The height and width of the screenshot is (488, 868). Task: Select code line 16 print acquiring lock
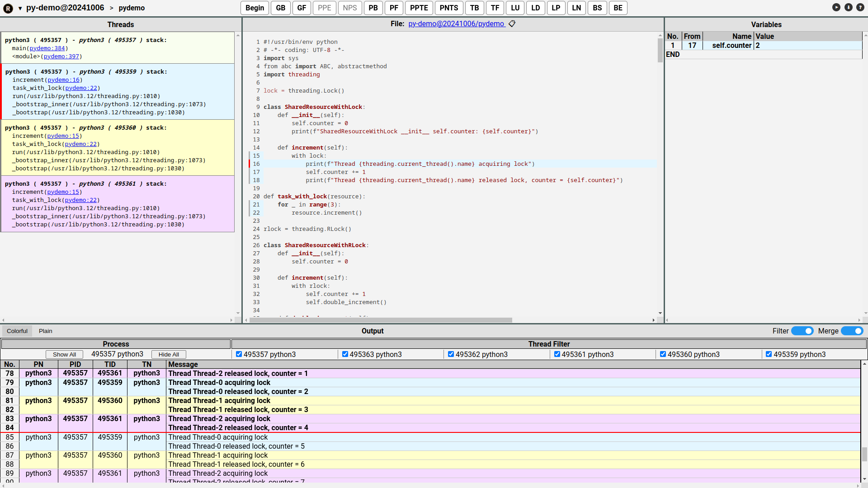coord(460,164)
